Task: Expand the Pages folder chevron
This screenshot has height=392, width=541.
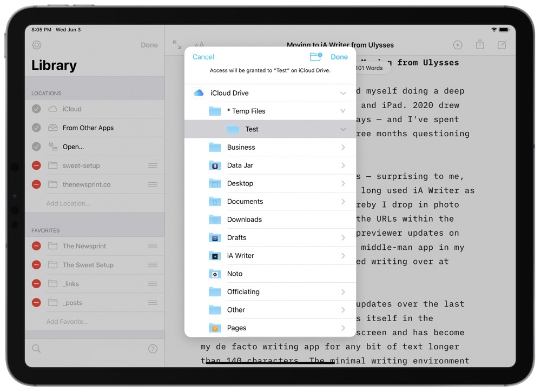Action: click(x=343, y=328)
